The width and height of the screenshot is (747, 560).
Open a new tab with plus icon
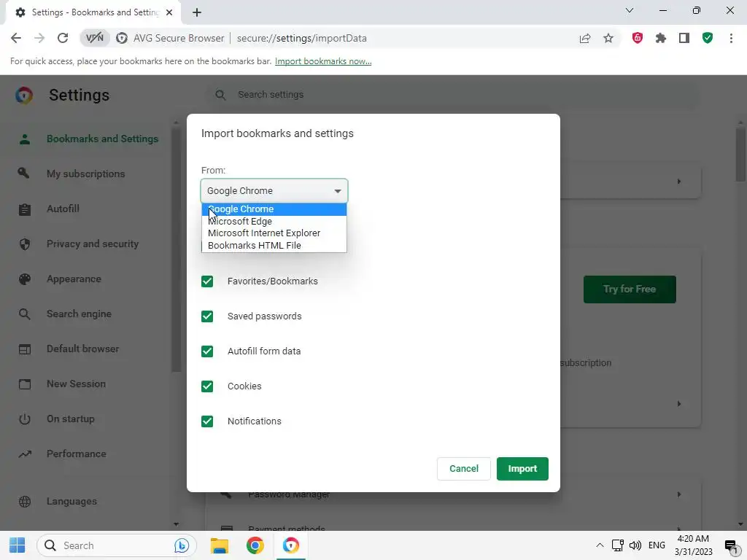coord(197,12)
